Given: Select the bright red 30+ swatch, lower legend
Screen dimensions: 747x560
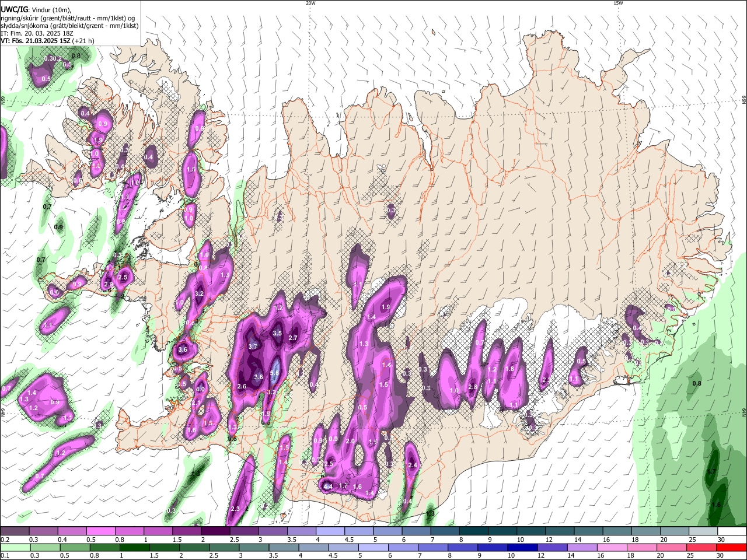Looking at the screenshot, I should click(732, 547).
